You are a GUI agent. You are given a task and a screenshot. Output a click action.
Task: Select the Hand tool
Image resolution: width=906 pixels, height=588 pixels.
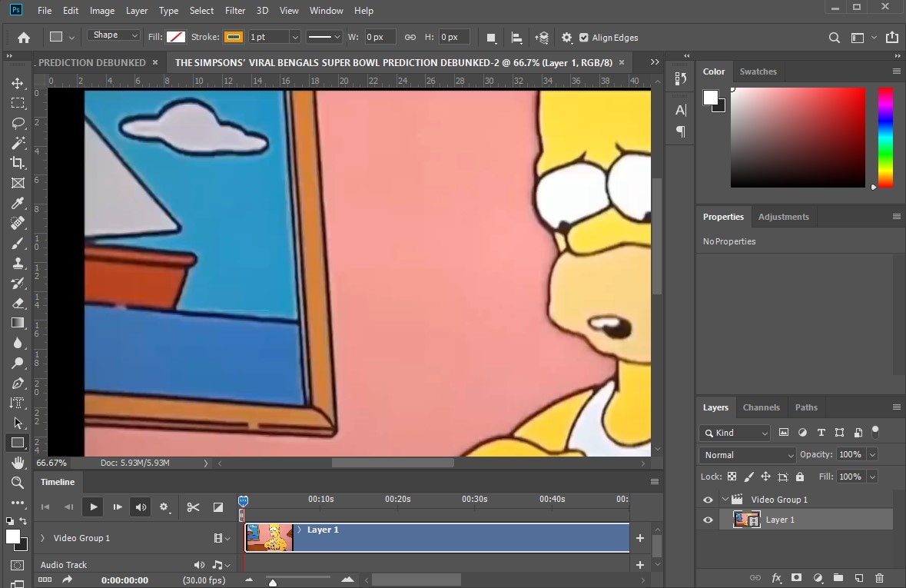point(18,463)
